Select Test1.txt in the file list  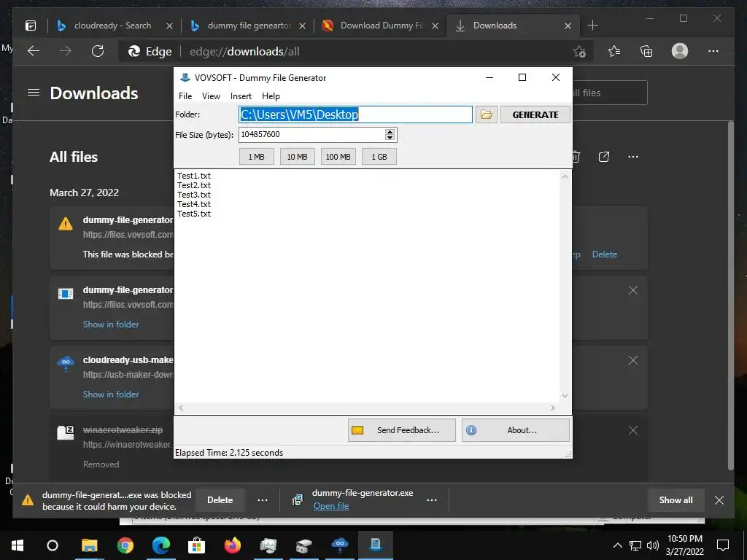[194, 176]
